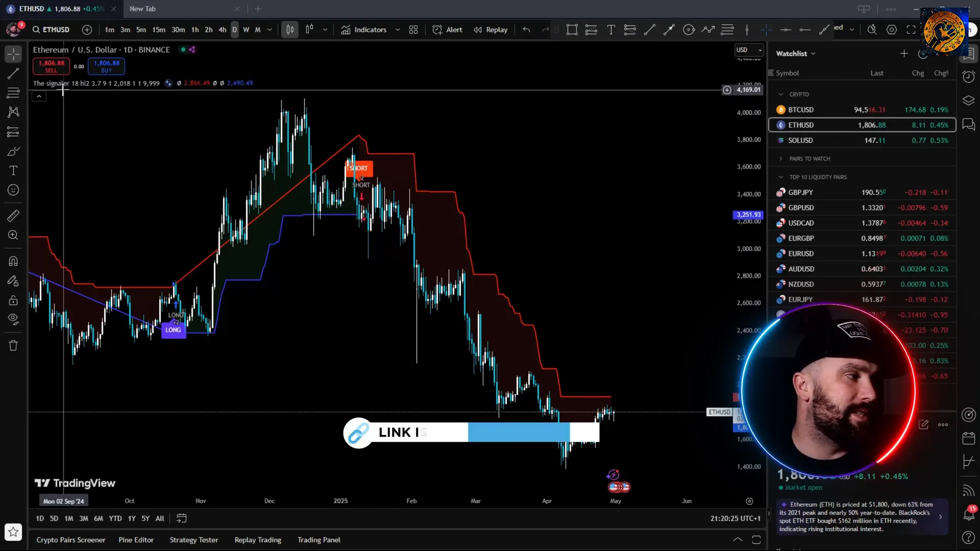Set the date range to 1M
Screen dimensions: 980x551
point(69,518)
